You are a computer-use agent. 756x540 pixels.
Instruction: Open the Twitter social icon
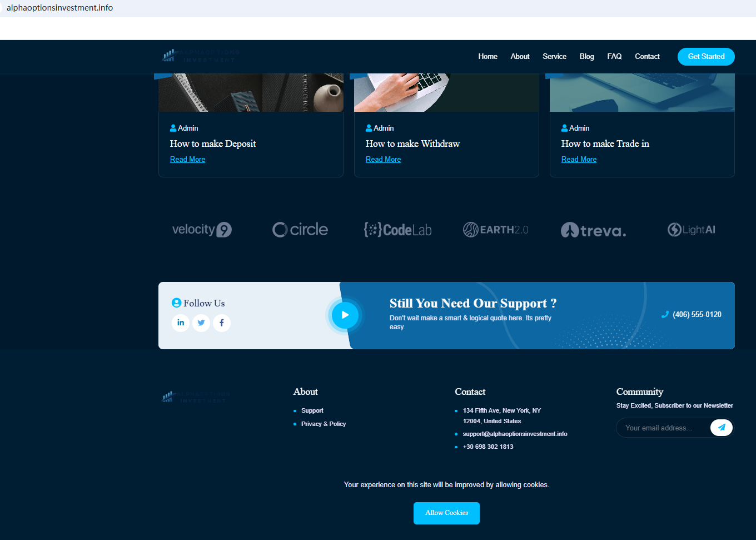(x=201, y=323)
